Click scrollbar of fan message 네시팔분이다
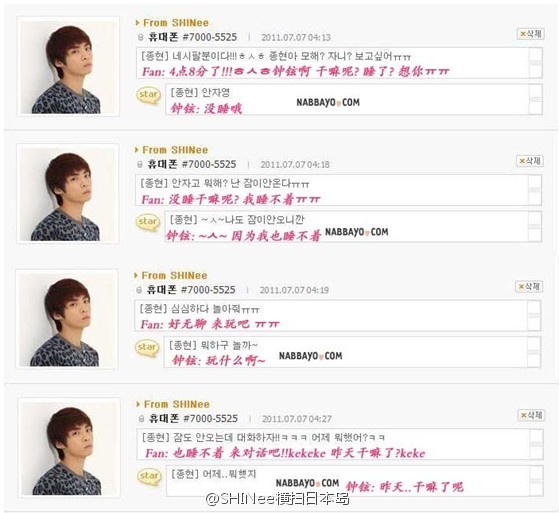 click(x=535, y=63)
